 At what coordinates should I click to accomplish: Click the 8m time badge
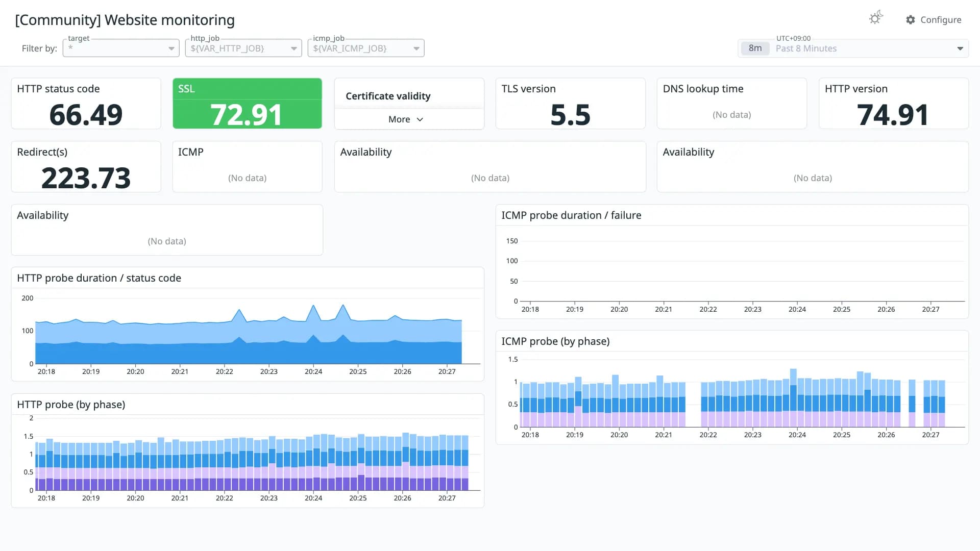click(755, 48)
